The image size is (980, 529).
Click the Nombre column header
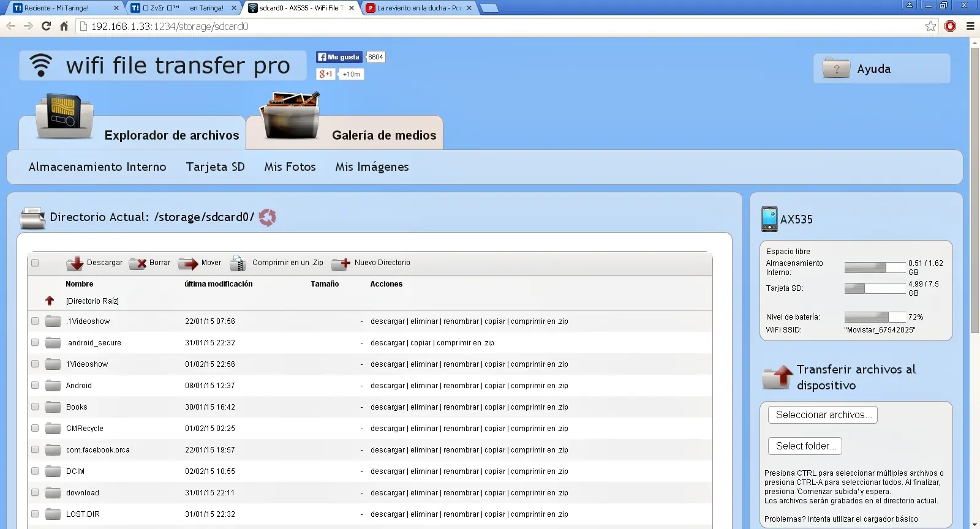pos(80,284)
